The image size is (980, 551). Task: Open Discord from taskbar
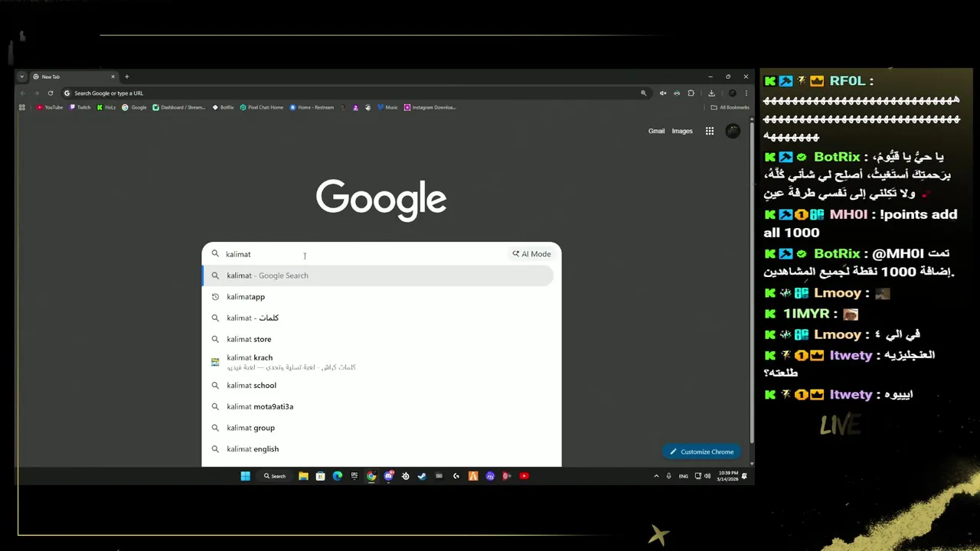pyautogui.click(x=388, y=476)
